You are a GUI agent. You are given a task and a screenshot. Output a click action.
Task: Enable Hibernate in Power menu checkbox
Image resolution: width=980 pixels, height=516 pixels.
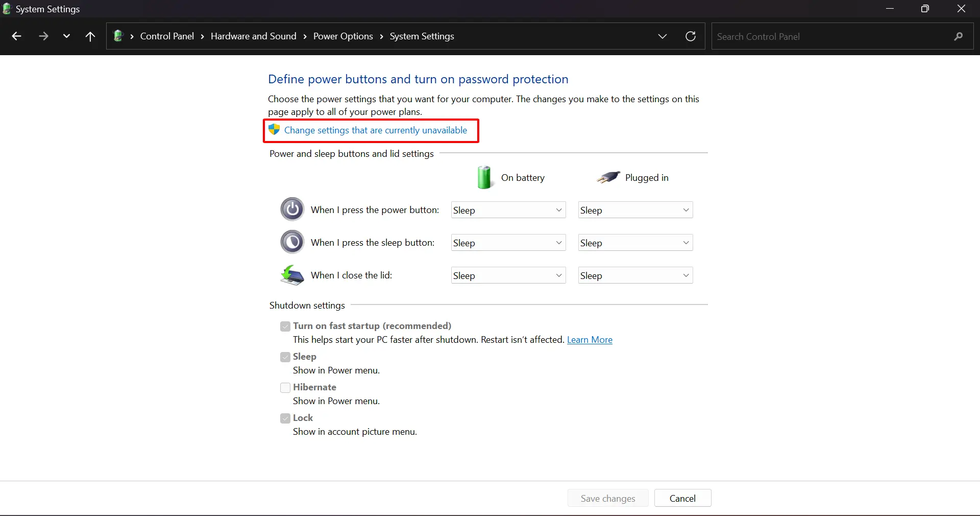[285, 387]
